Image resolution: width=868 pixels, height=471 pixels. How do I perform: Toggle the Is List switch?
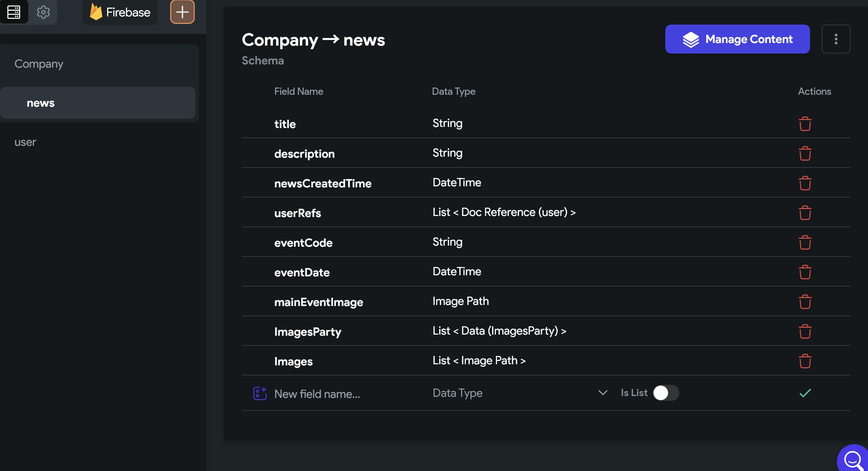666,393
